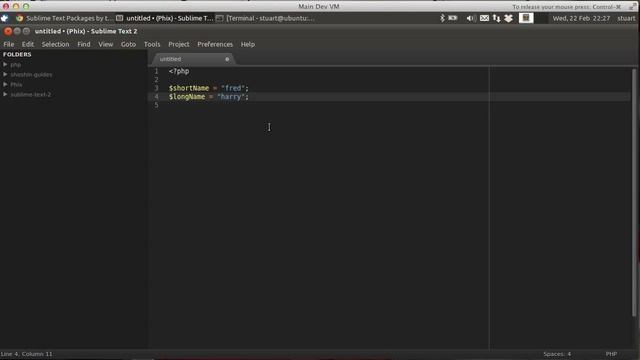Image resolution: width=640 pixels, height=360 pixels.
Task: Expand the second sidebar folder's arrow
Action: coord(5,74)
